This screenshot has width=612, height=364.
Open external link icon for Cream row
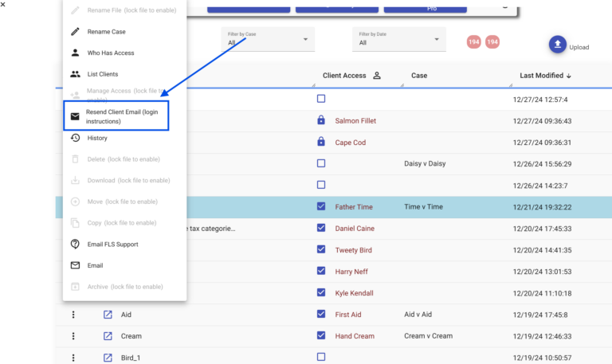tap(108, 336)
